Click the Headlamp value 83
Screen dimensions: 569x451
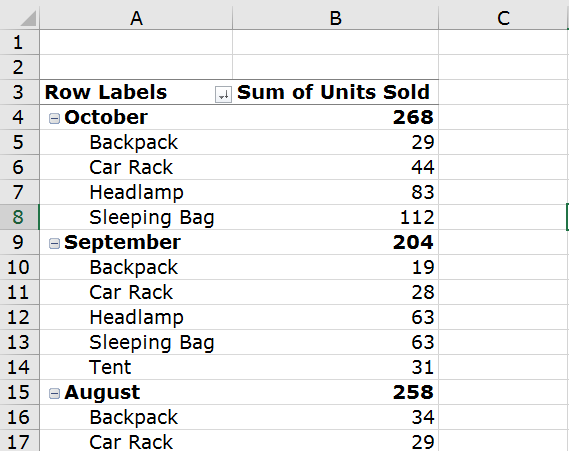pyautogui.click(x=335, y=192)
